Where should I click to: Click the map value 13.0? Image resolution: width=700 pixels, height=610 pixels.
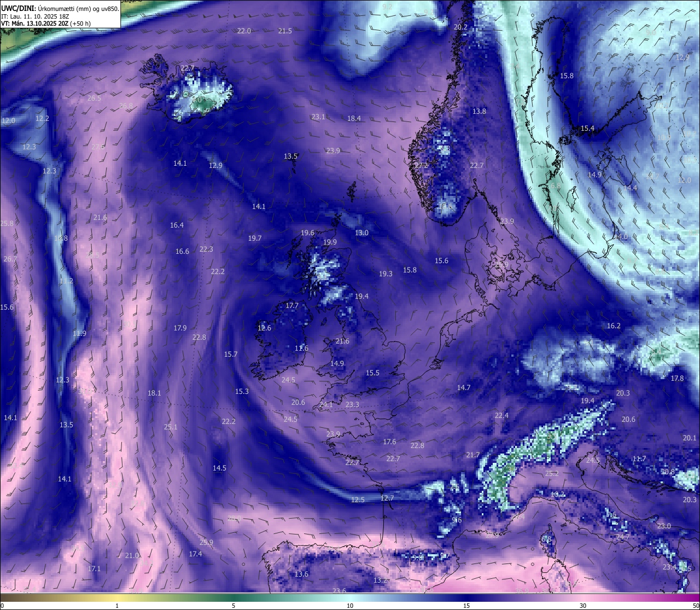361,233
